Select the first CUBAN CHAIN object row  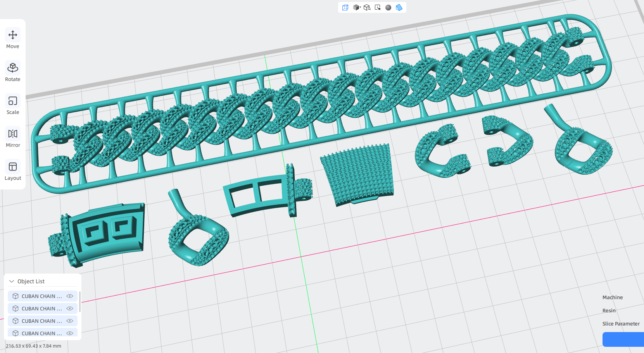click(43, 296)
